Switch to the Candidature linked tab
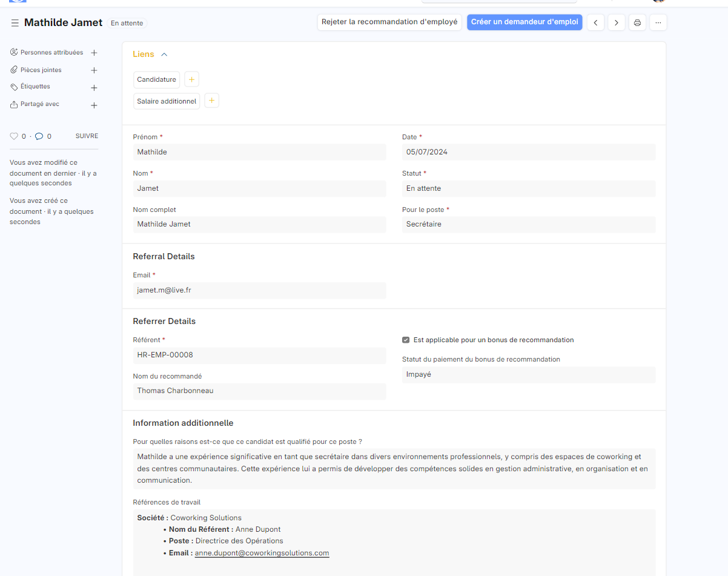 coord(156,79)
